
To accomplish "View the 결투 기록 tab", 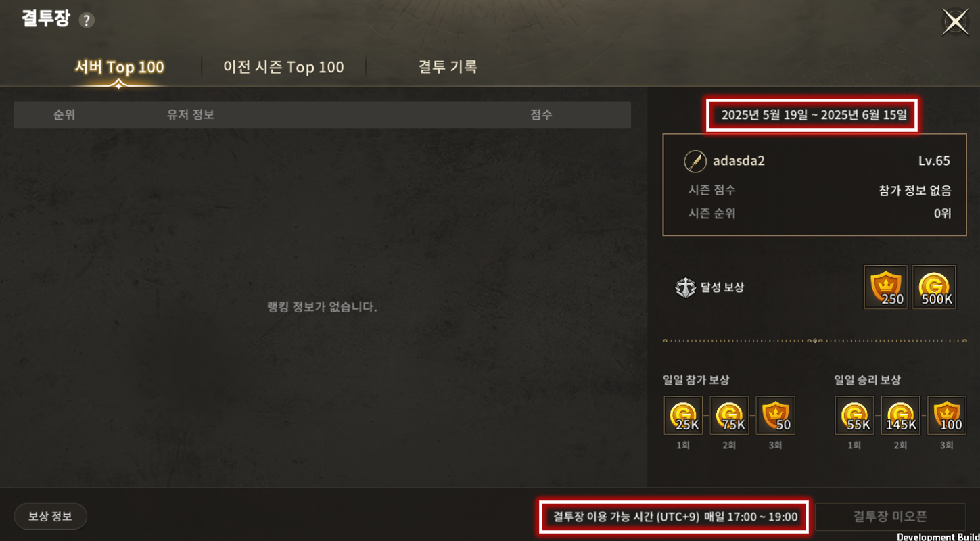I will tap(448, 67).
